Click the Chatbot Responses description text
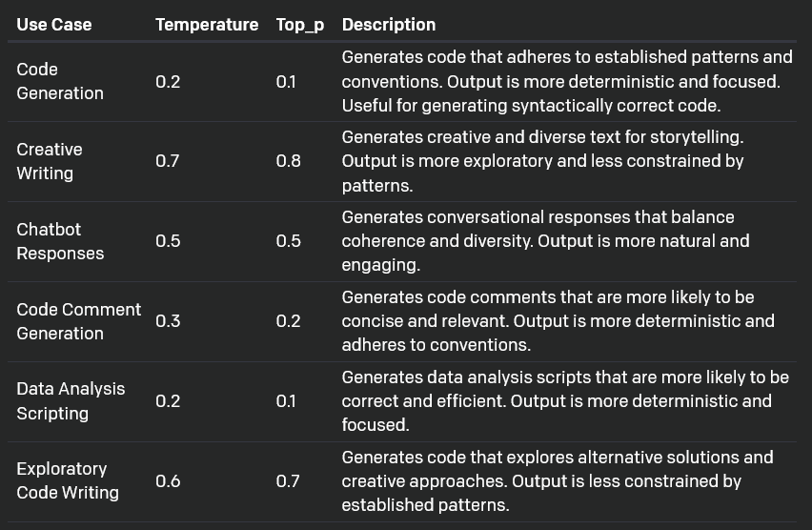This screenshot has width=812, height=530. pos(545,241)
